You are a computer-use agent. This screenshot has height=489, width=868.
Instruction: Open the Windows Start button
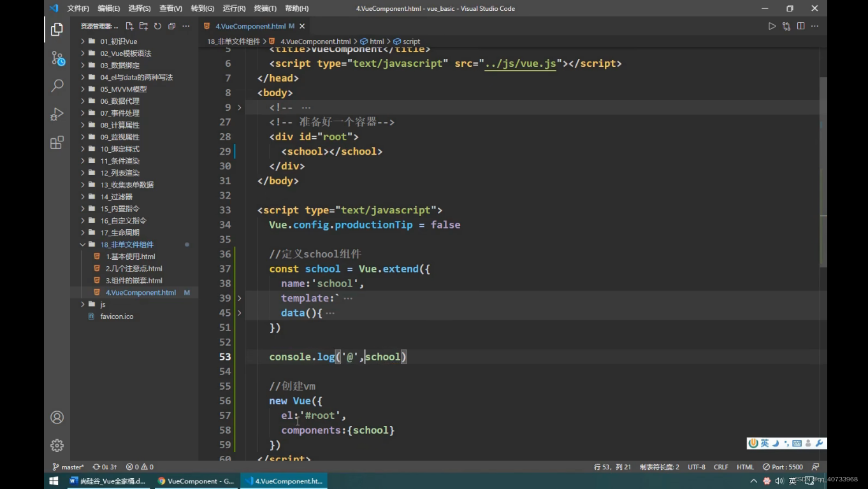point(54,481)
